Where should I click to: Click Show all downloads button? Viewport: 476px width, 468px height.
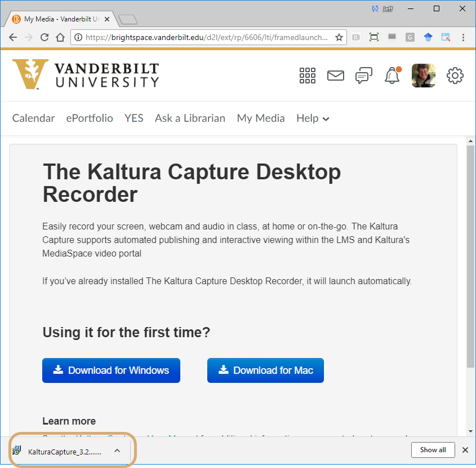433,450
